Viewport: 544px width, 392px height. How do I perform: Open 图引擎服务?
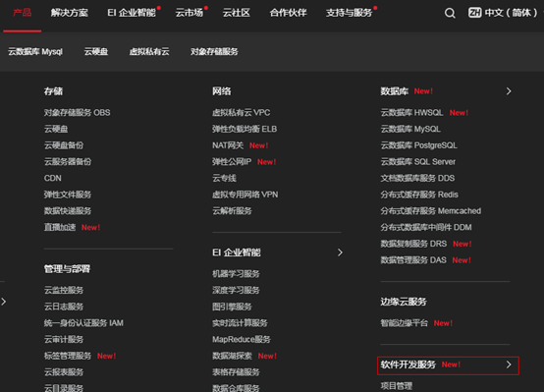pyautogui.click(x=232, y=307)
